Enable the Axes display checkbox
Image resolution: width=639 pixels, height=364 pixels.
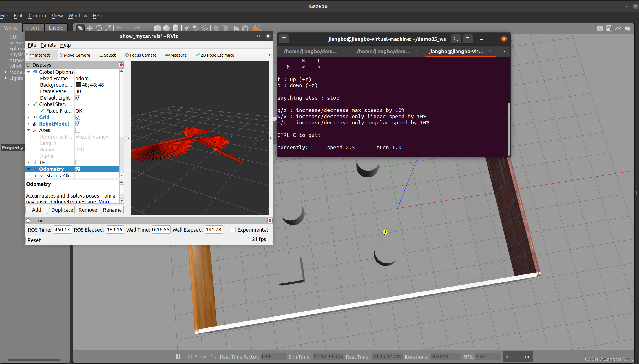[x=78, y=130]
